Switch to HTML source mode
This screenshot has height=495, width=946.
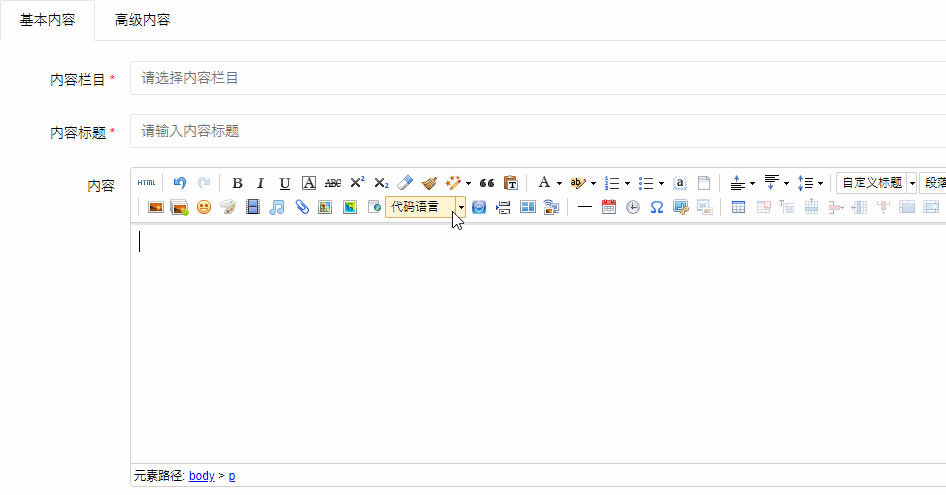(147, 183)
